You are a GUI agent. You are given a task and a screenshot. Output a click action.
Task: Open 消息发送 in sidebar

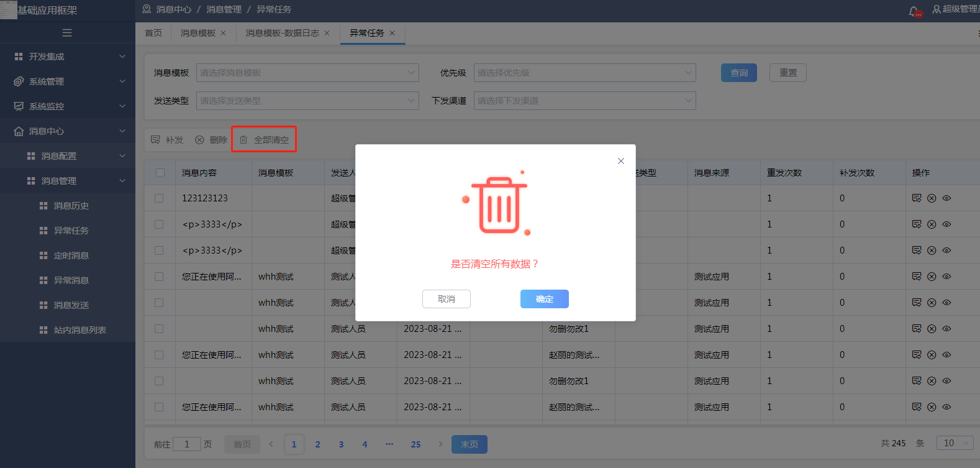(x=68, y=305)
